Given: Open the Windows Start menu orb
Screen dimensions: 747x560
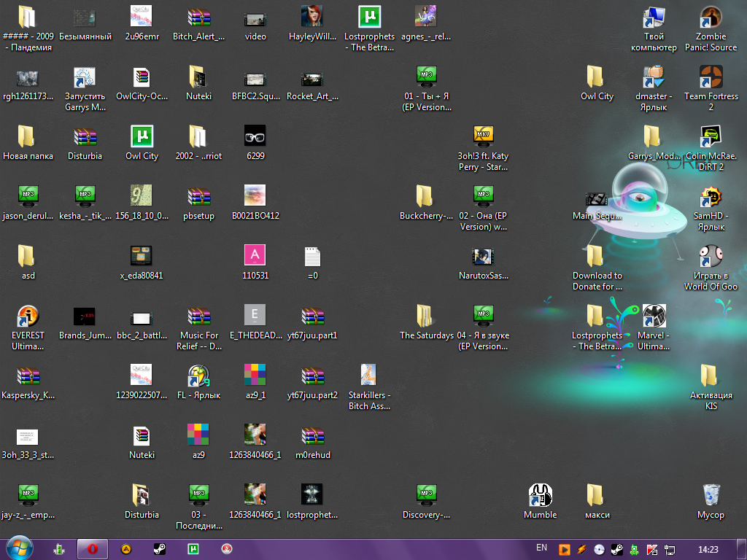Looking at the screenshot, I should (20, 548).
